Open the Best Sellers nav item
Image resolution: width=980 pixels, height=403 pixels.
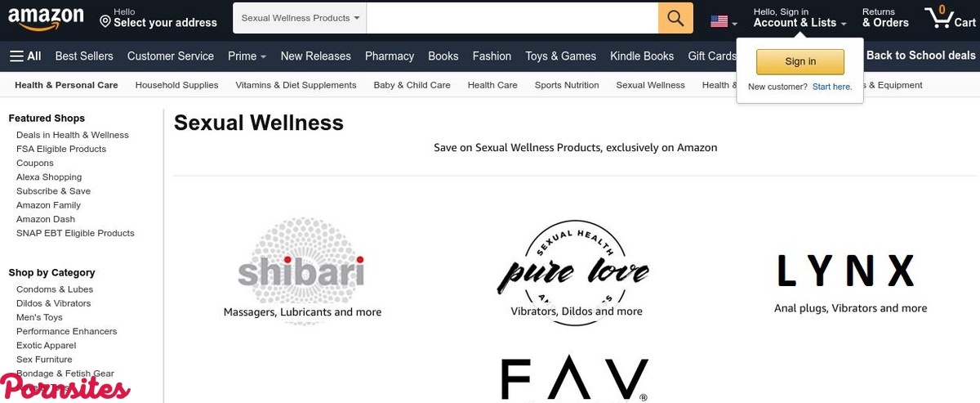click(x=84, y=56)
